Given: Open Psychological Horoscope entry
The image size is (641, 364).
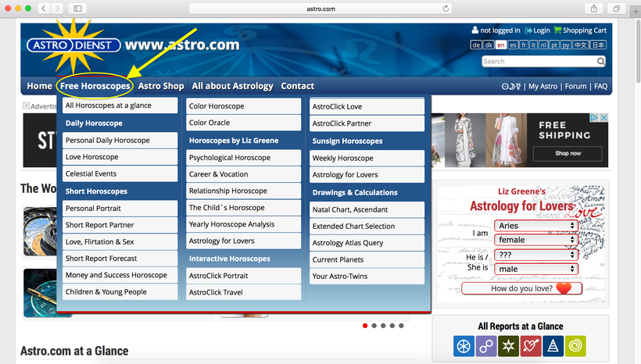Looking at the screenshot, I should (x=243, y=158).
